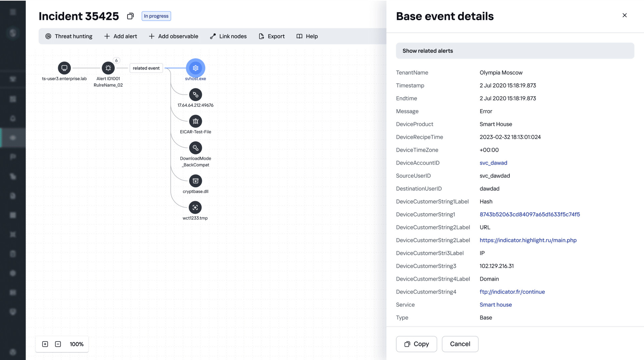The height and width of the screenshot is (360, 644).
Task: Click the Alert ID1001 alarm node
Action: [108, 68]
